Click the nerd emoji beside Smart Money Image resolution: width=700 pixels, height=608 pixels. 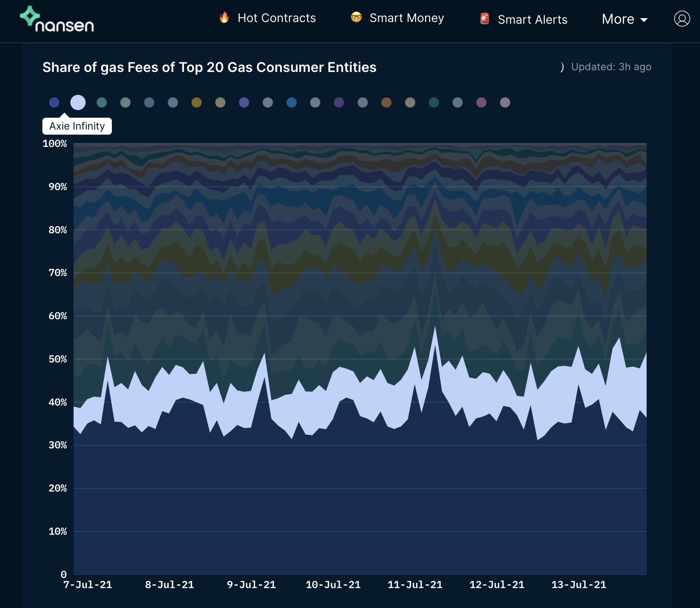(x=356, y=17)
